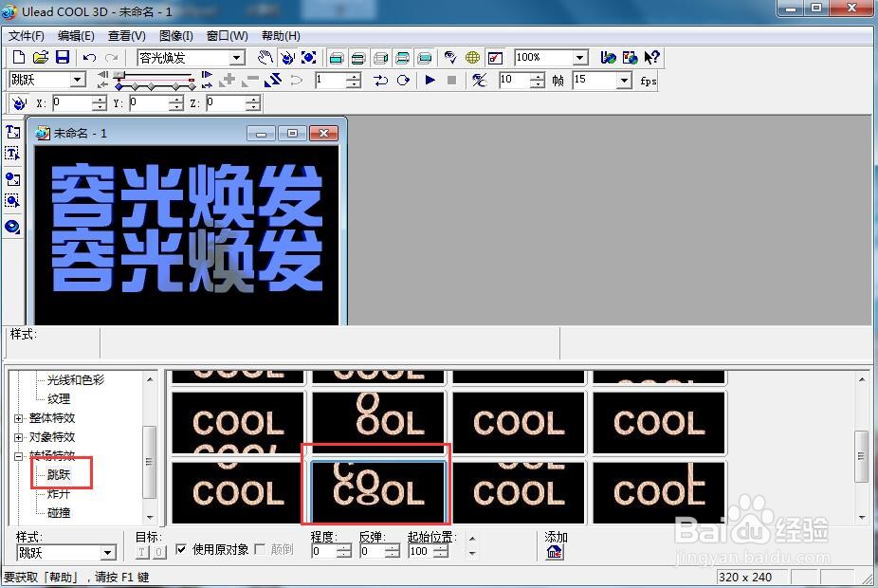
Task: Click the blue first keyframe diamond marker
Action: (x=119, y=87)
